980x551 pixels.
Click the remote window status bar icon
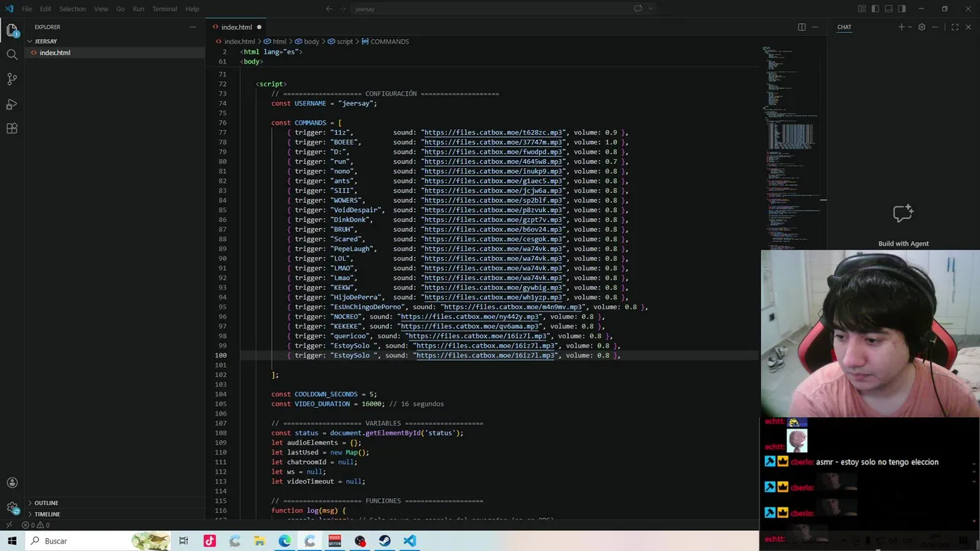coord(8,525)
